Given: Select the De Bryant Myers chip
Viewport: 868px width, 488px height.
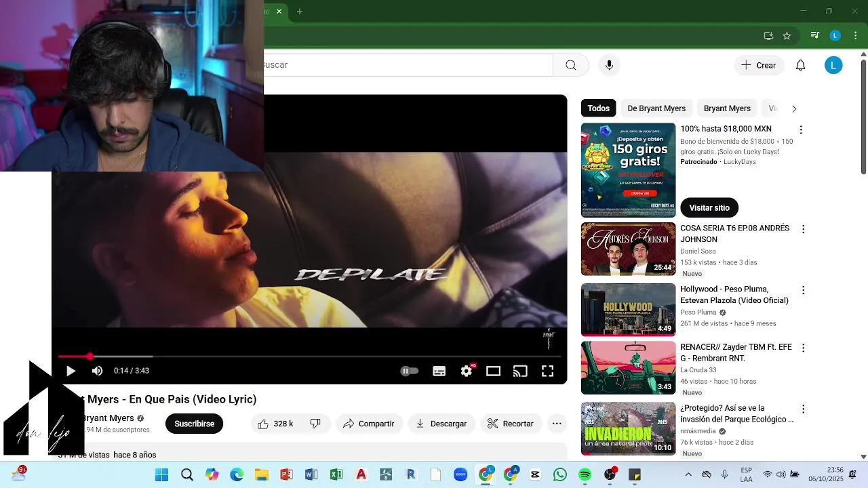Looking at the screenshot, I should [656, 108].
